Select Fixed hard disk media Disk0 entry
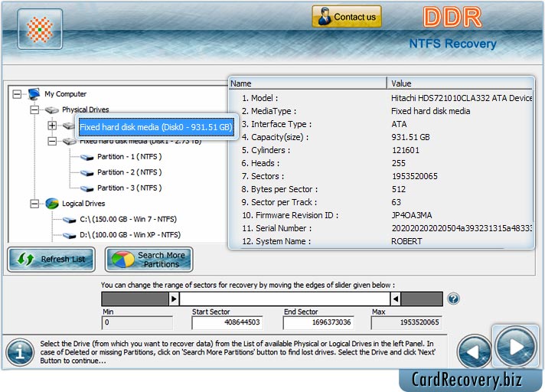 tap(156, 127)
